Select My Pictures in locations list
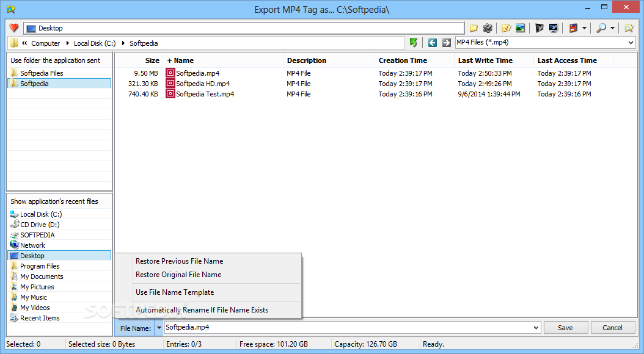Screen dimensions: 644x354 pos(59,287)
